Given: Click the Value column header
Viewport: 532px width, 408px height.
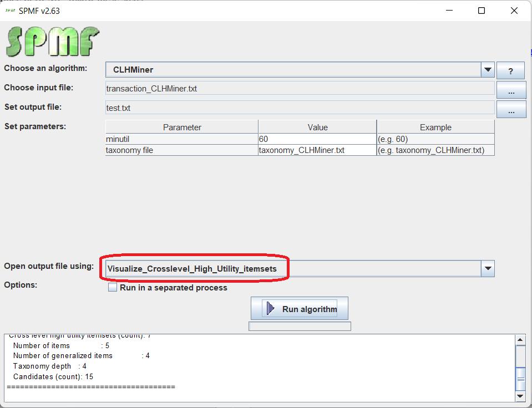Looking at the screenshot, I should (317, 127).
